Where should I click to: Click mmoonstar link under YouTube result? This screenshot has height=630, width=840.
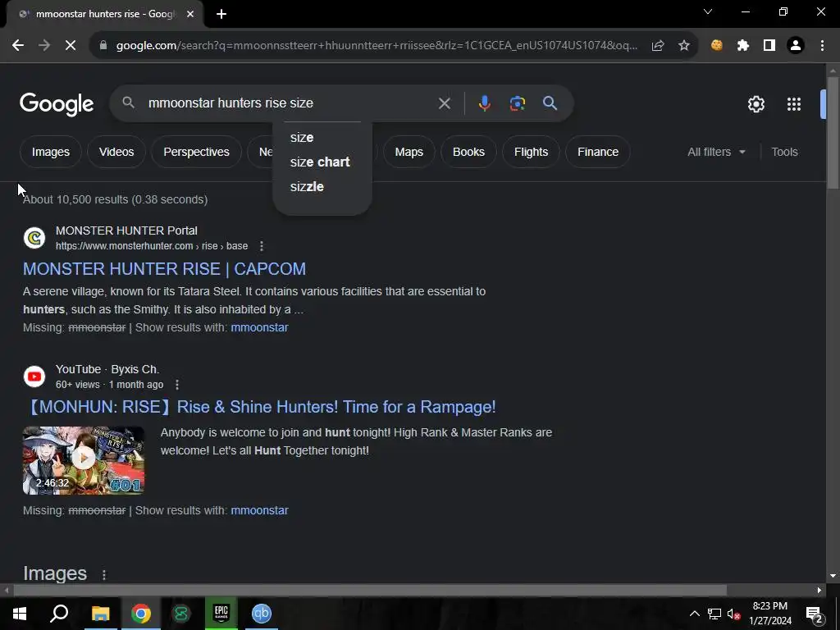[259, 510]
